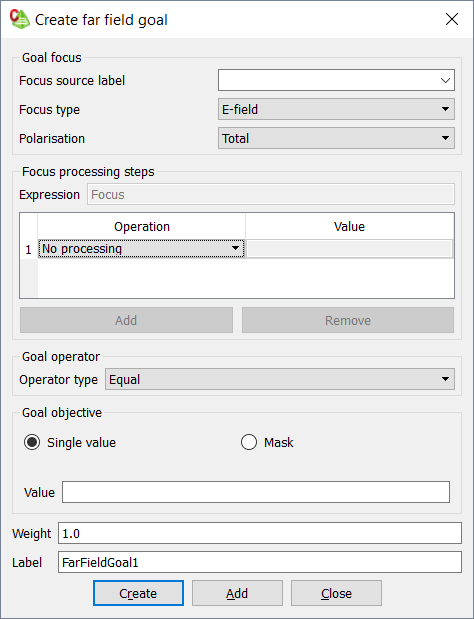The height and width of the screenshot is (619, 474).
Task: Click the CADFEKO app icon in title bar
Action: point(20,19)
